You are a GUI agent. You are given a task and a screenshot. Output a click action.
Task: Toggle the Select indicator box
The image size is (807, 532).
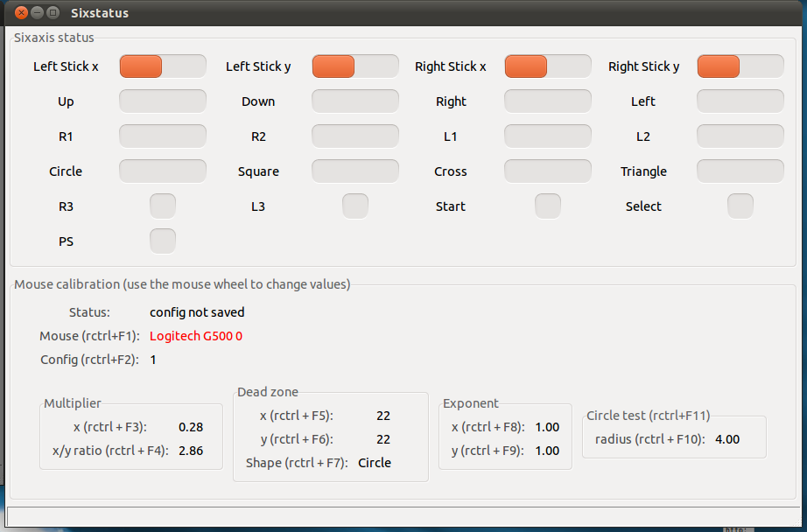point(740,206)
